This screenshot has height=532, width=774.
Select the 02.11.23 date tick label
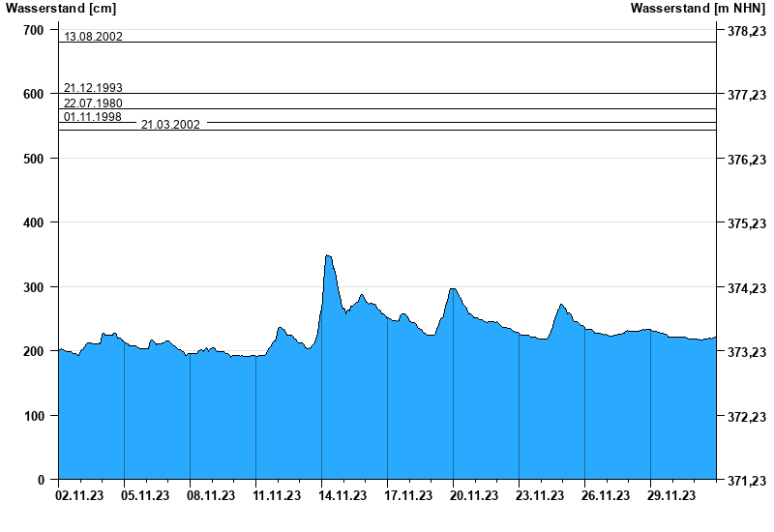tap(80, 495)
